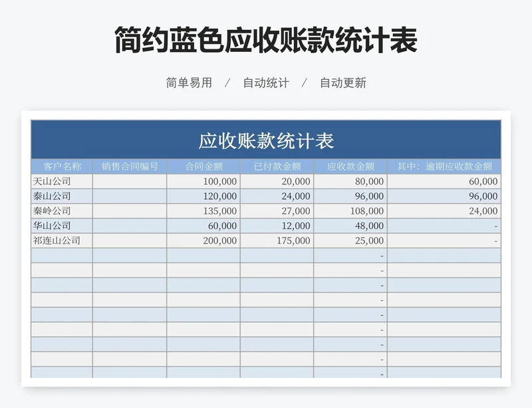Click the 华山公司 customer cell
Viewport: 532px width, 408px height.
pos(62,226)
